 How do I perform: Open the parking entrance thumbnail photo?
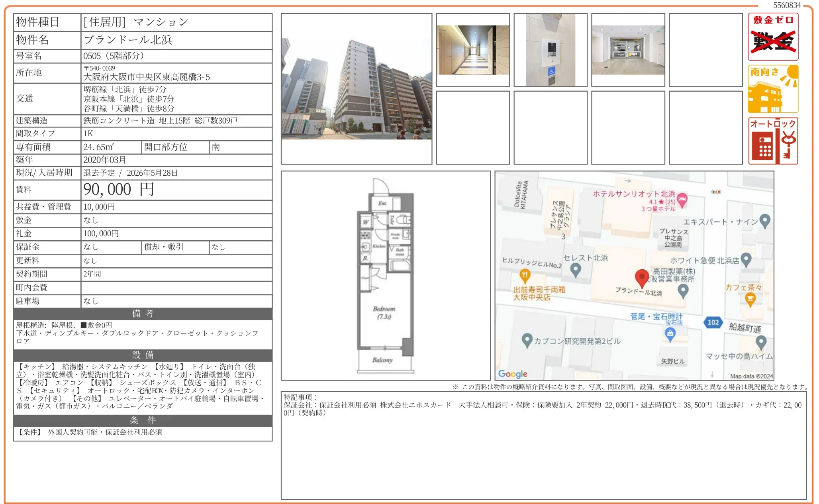(x=628, y=50)
